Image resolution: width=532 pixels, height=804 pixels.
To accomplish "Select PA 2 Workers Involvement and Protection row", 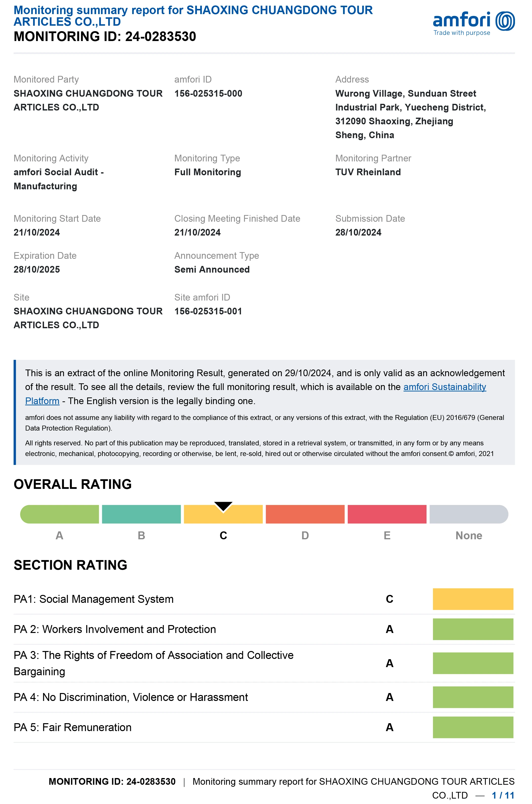I will [264, 629].
